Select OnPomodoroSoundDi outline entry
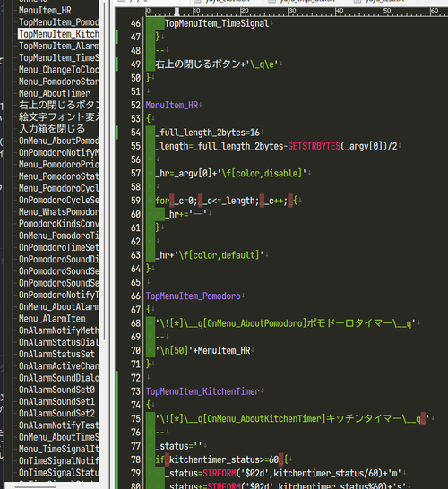Screen dimensions: 448x489 [58, 259]
